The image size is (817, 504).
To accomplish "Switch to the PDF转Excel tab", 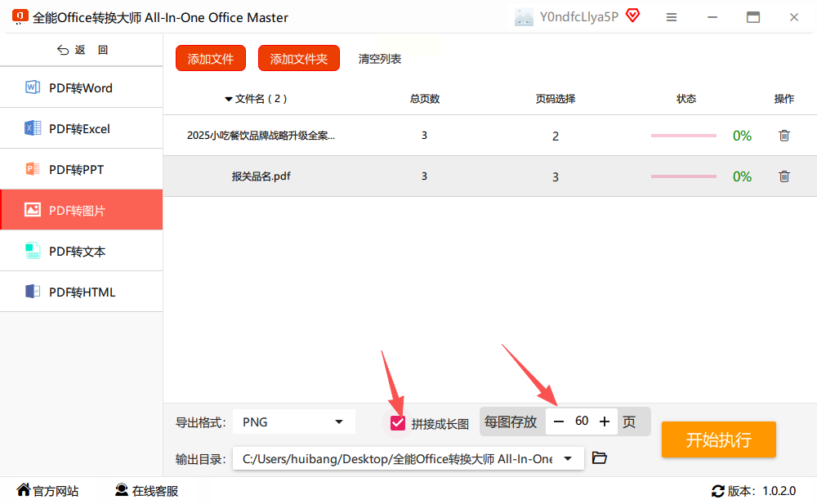I will tap(81, 128).
